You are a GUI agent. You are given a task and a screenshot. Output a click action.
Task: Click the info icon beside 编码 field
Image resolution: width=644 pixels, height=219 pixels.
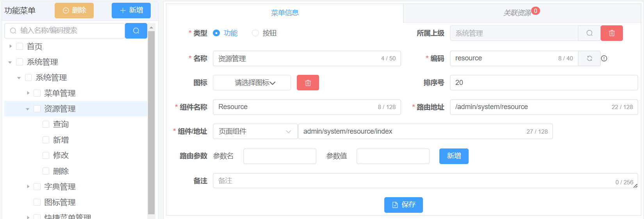[x=604, y=58]
